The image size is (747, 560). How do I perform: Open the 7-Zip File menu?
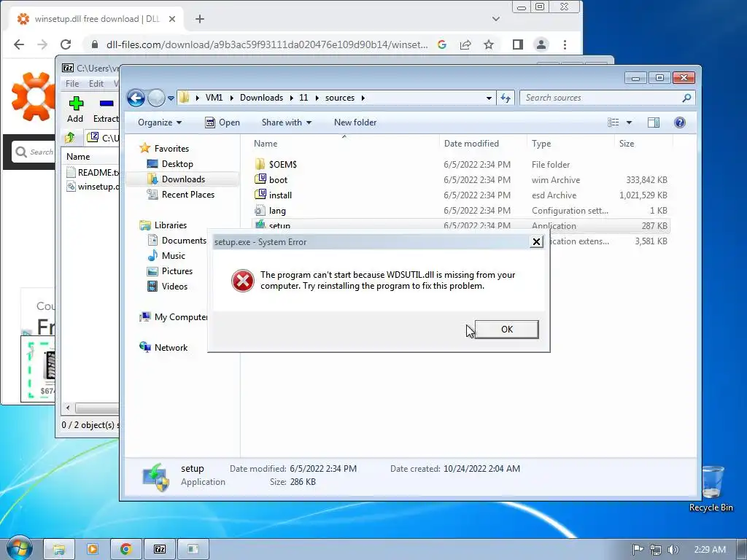click(x=72, y=83)
